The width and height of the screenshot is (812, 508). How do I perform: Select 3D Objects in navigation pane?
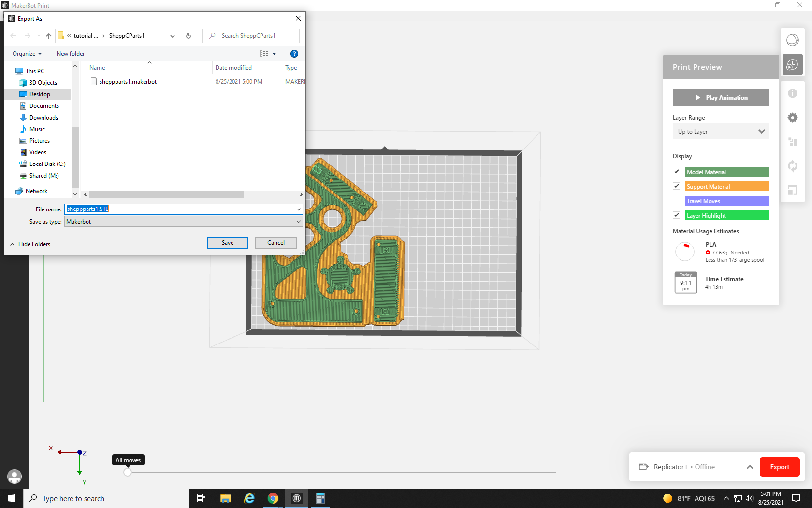click(x=43, y=83)
